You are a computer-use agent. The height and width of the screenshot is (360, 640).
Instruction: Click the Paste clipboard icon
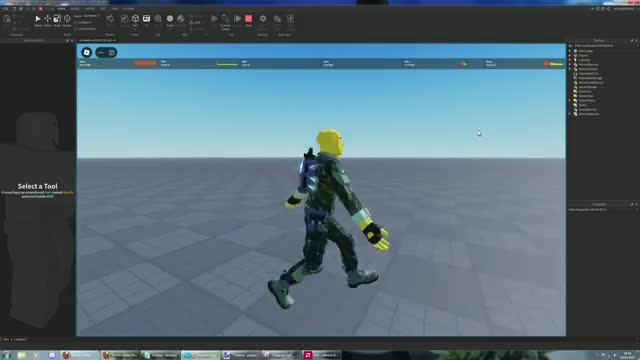point(7,19)
